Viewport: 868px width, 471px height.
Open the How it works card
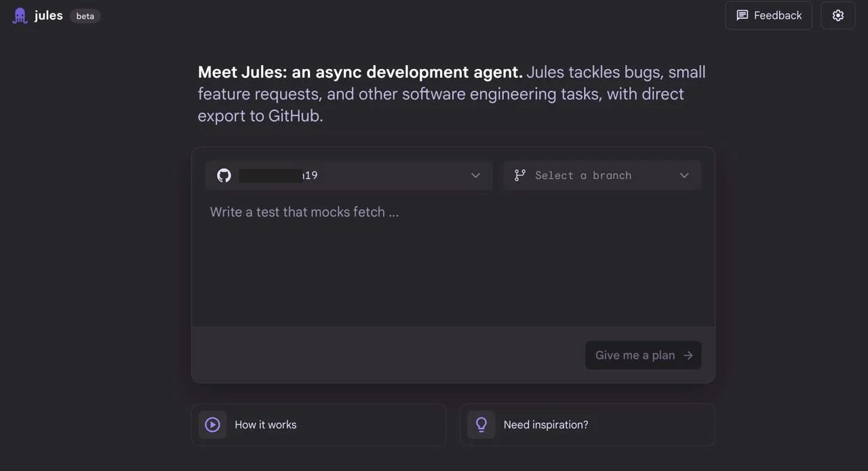(x=319, y=425)
